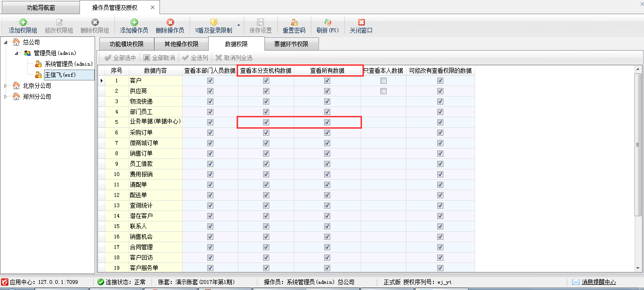Open U盾及登录限制 shield icon
The width and height of the screenshot is (644, 290).
coord(213,22)
